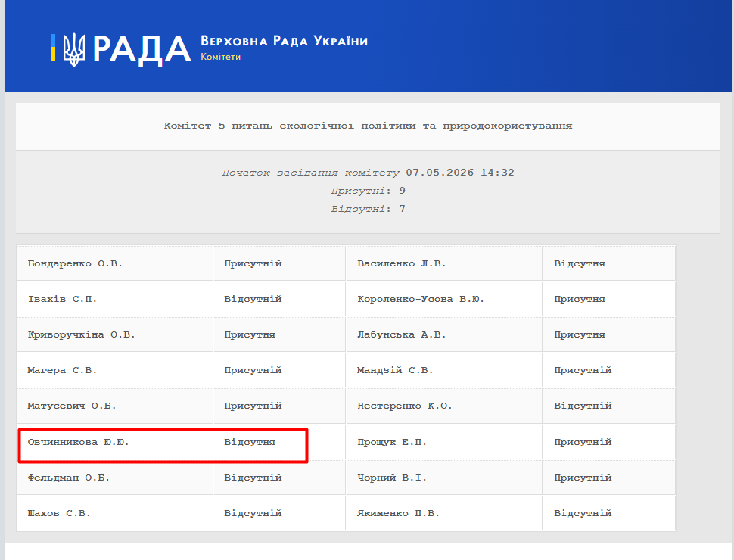Click the status cell for Шахов С.В.
Viewport: 734px width, 560px height.
click(x=279, y=513)
